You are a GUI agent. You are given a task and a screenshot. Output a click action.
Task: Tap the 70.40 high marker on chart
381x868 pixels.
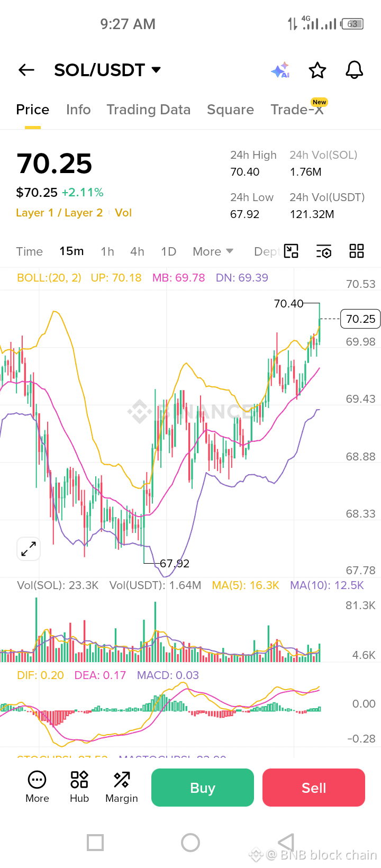click(x=289, y=304)
